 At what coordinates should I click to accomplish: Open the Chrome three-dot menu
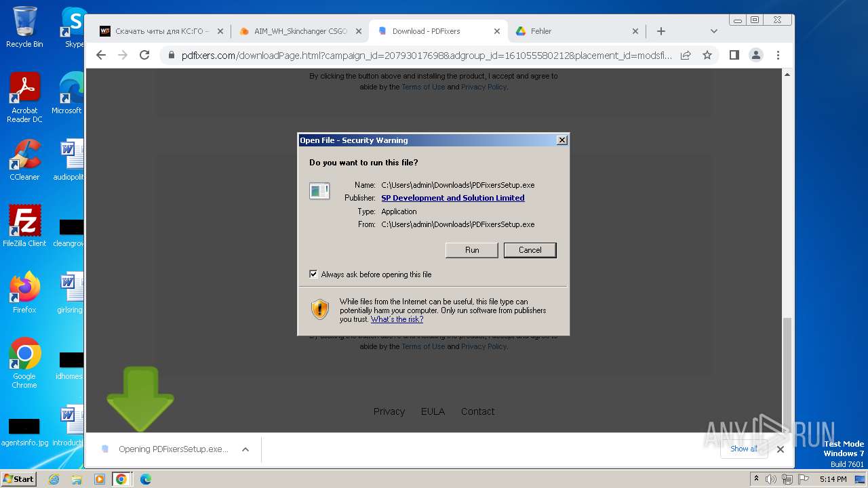click(778, 56)
